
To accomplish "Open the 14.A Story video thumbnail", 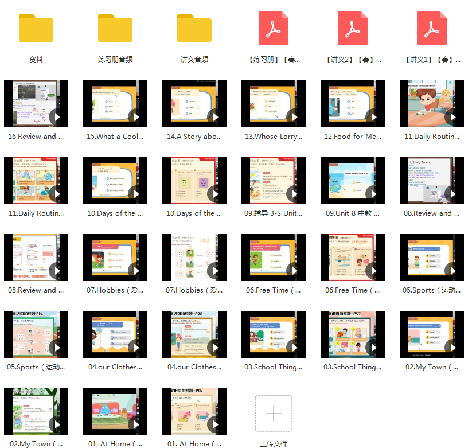I will pyautogui.click(x=194, y=104).
